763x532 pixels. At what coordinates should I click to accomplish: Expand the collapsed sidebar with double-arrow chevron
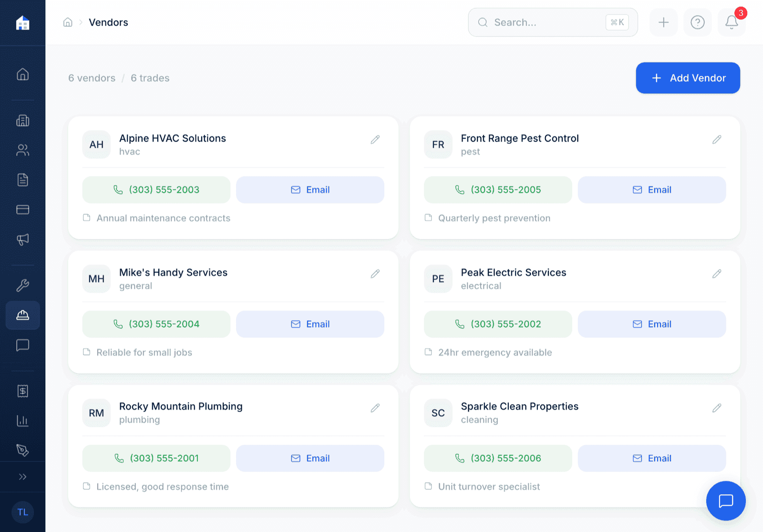22,476
